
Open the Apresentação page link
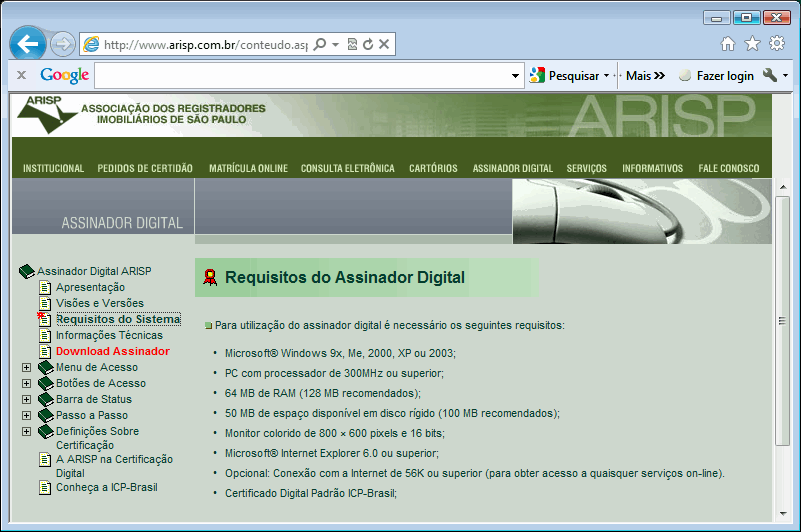pos(90,287)
